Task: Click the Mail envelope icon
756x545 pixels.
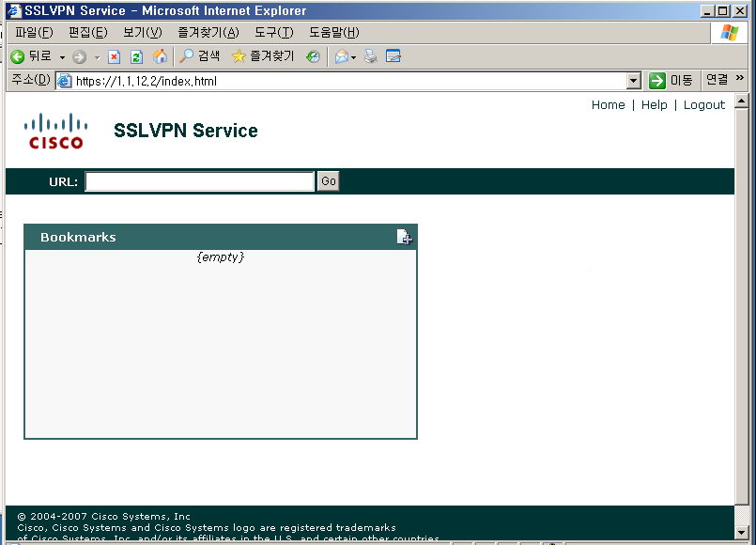Action: click(341, 57)
